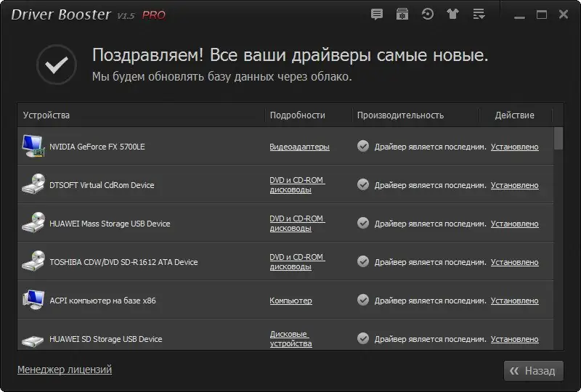
Task: Sort by the Подробности column header
Action: [x=298, y=115]
